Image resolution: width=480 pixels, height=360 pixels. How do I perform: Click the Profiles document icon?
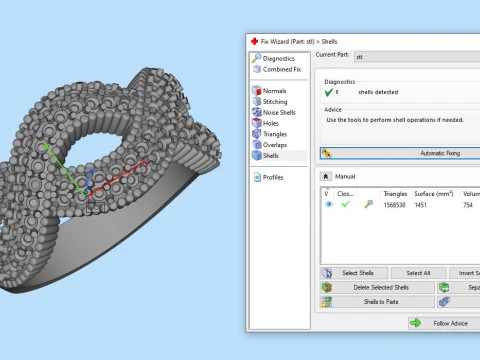coord(257,177)
